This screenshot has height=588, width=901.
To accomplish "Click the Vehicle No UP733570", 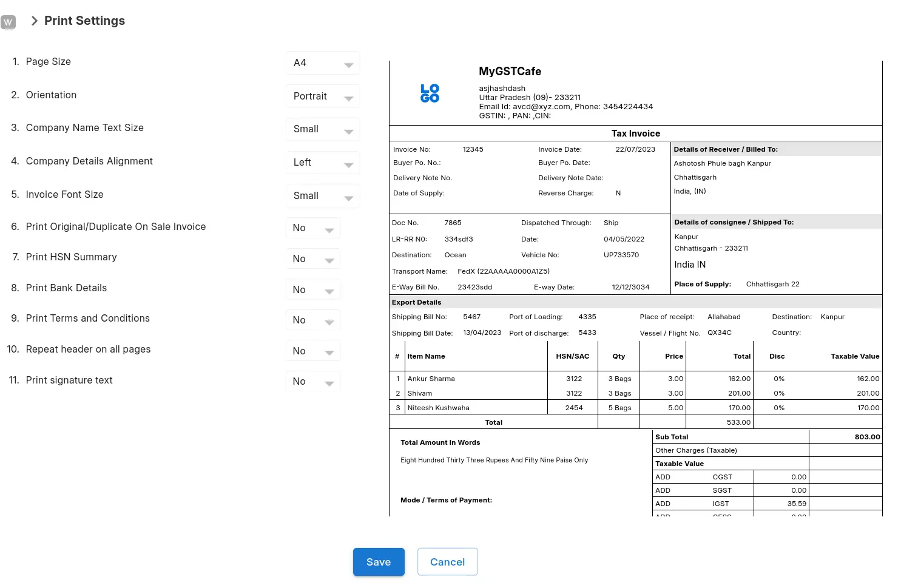I will [x=621, y=255].
